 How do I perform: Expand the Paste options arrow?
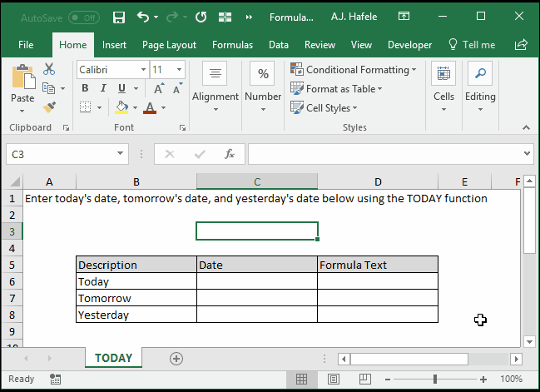pyautogui.click(x=22, y=111)
